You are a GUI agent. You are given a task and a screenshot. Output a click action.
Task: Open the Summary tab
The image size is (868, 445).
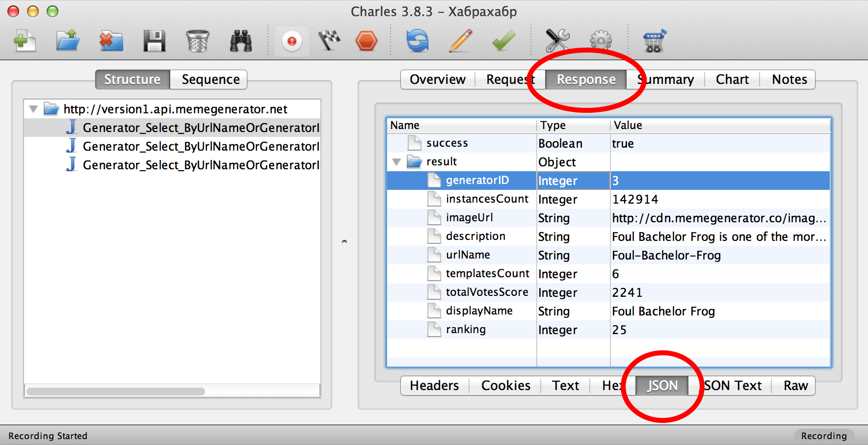point(666,79)
